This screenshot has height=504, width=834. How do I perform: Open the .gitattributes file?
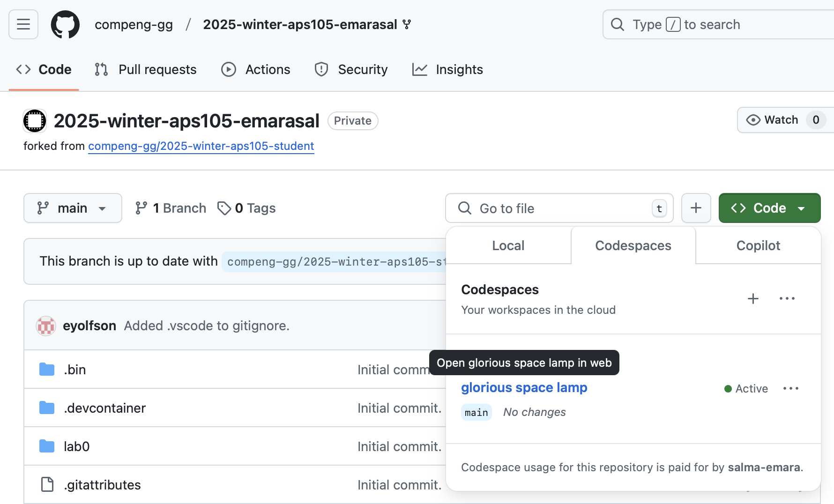(102, 485)
